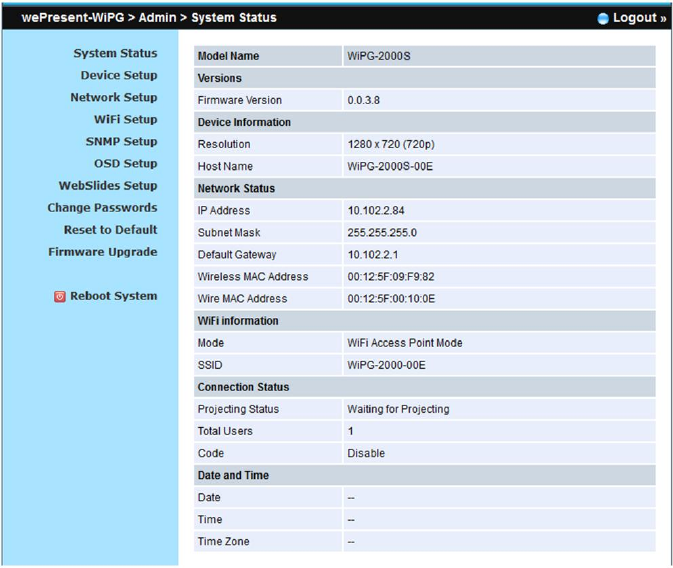Click the IP Address label
Screen dimensions: 673x568
224,211
